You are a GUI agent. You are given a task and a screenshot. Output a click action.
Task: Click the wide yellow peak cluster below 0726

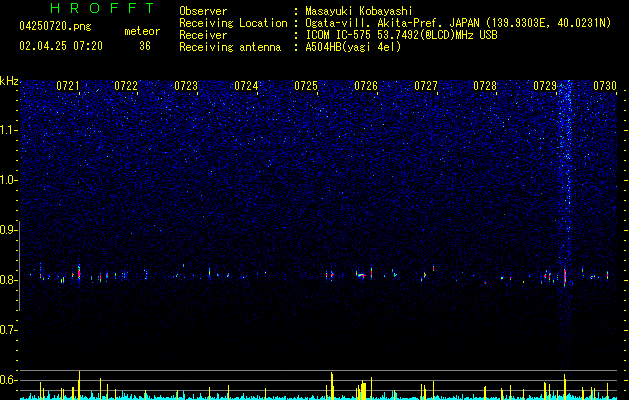pyautogui.click(x=363, y=391)
